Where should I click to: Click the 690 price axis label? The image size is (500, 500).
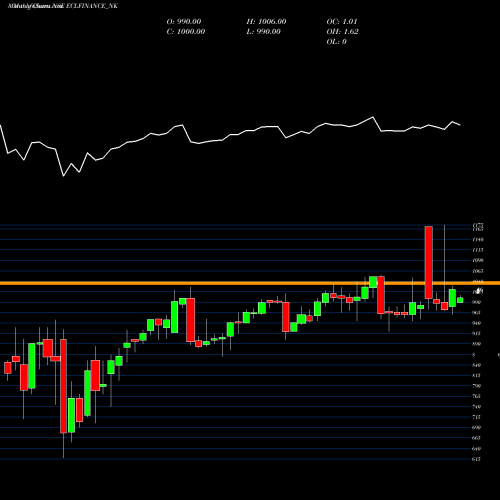click(477, 427)
